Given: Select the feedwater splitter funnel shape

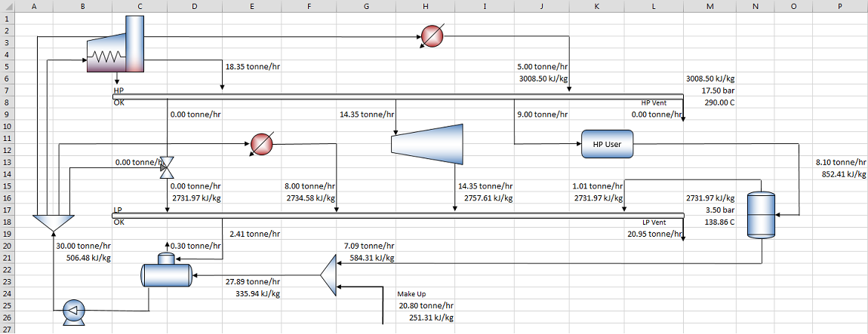Looking at the screenshot, I should [53, 223].
